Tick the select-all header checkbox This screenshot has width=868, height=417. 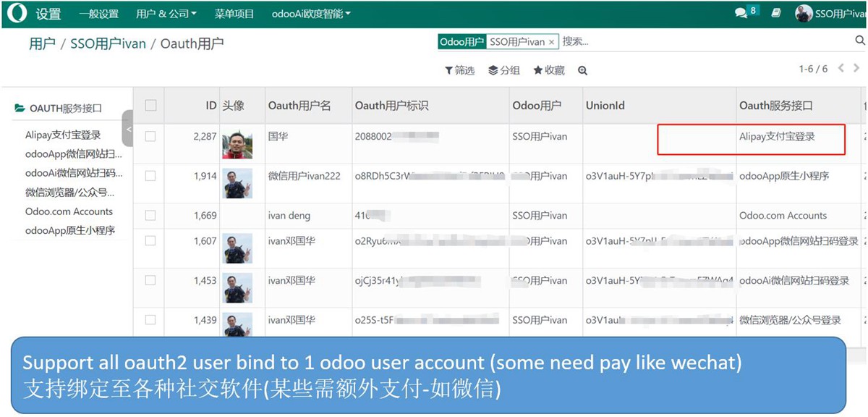[x=150, y=105]
